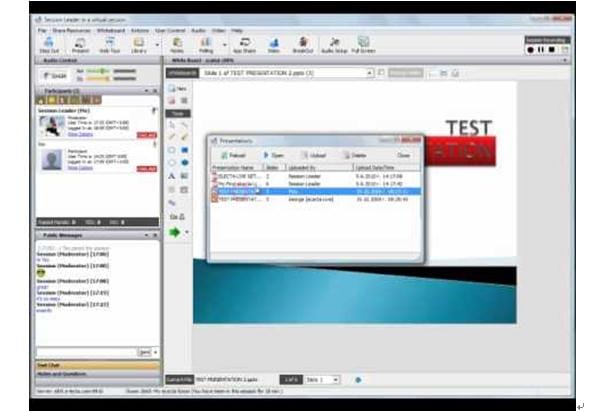The width and height of the screenshot is (600, 411).
Task: Open the Participants panel options dropdown
Action: tap(146, 91)
